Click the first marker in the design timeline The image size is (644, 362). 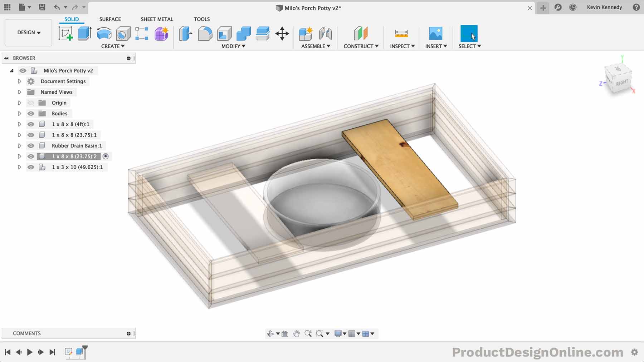click(x=69, y=352)
